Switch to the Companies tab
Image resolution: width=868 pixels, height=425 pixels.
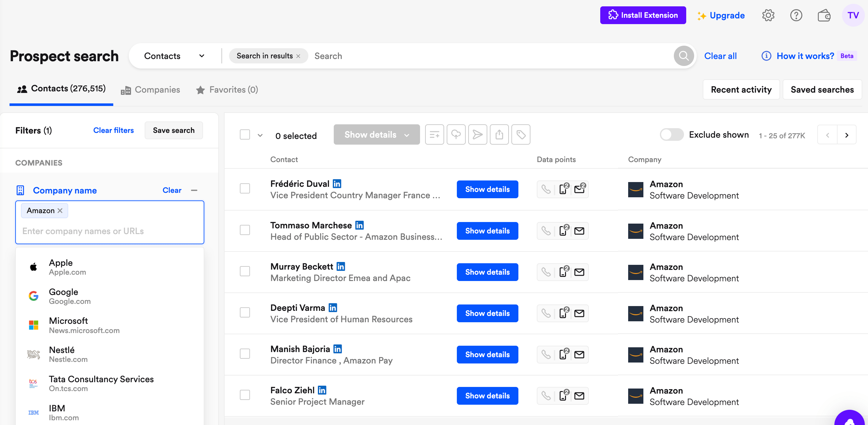click(151, 89)
